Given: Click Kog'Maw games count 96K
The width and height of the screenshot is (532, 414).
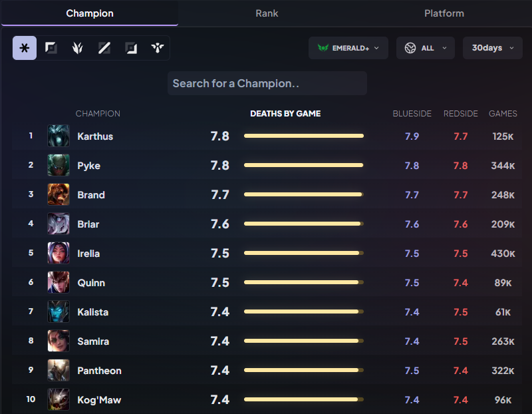Looking at the screenshot, I should [503, 400].
